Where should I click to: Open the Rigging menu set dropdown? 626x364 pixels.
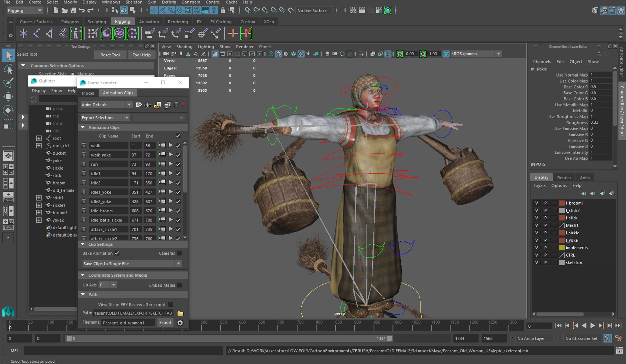[25, 10]
